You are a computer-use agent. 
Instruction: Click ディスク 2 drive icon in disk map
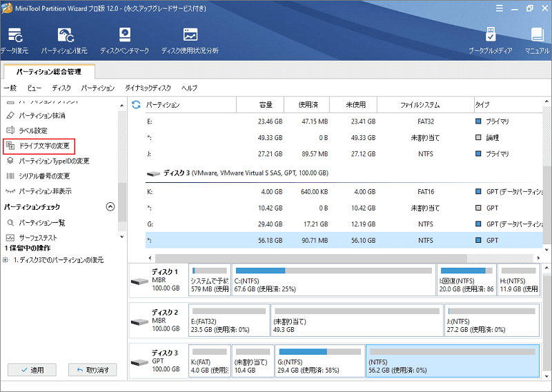(x=139, y=322)
